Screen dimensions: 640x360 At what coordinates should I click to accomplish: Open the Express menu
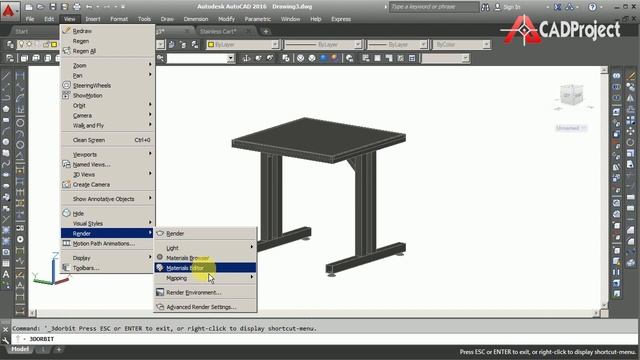pyautogui.click(x=341, y=19)
